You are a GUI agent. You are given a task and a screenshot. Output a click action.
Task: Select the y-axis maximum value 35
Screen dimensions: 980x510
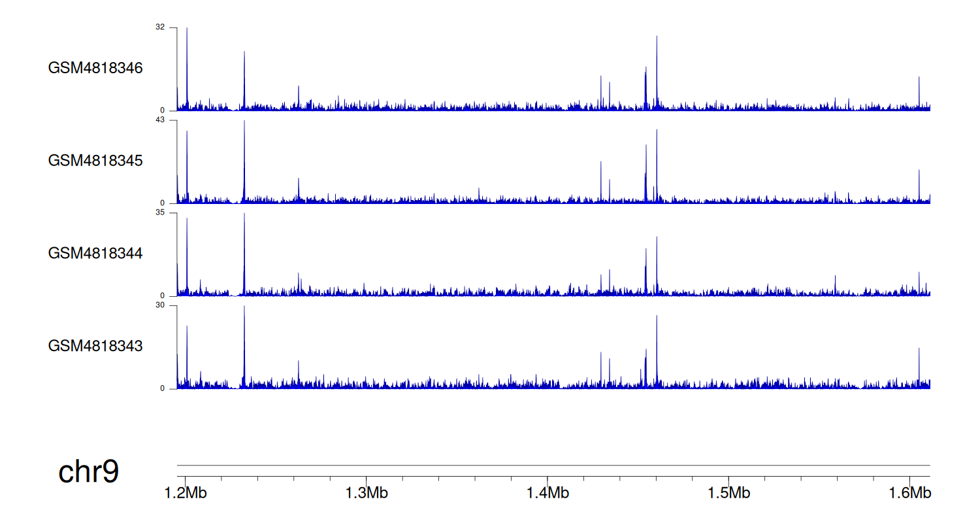[x=160, y=212]
